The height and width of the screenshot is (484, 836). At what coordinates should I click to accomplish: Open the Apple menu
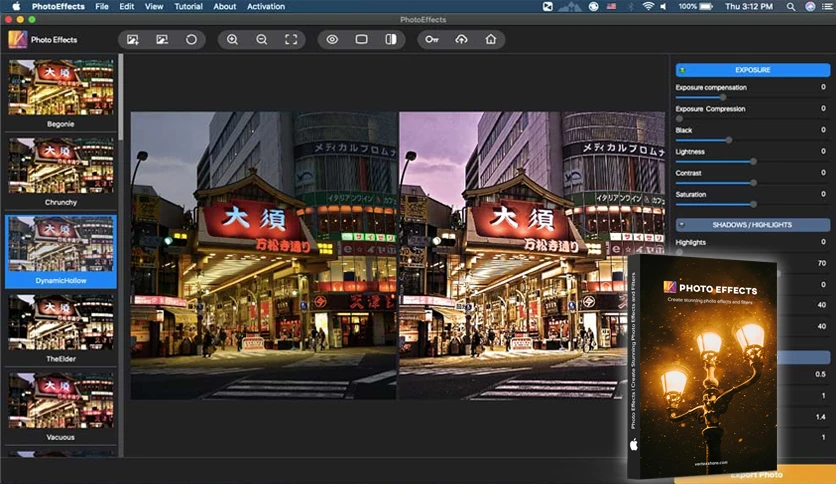[16, 6]
